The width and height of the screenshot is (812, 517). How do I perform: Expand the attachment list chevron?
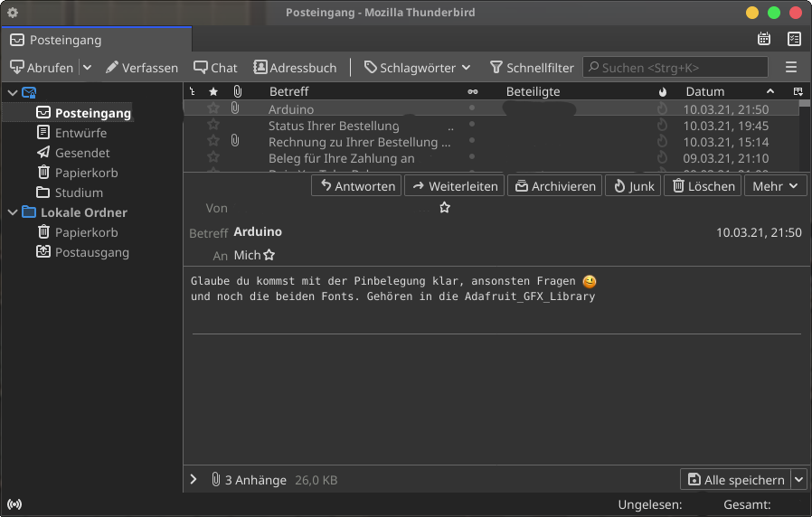(x=194, y=479)
